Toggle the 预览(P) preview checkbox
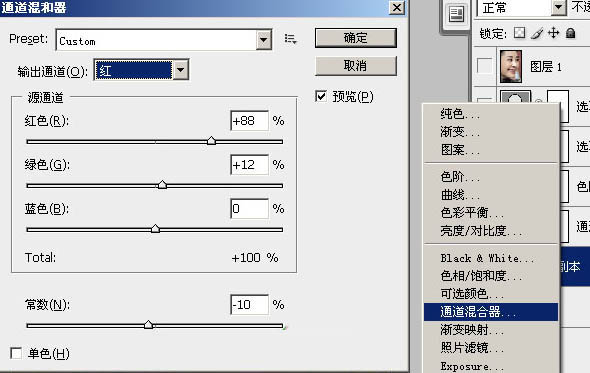Viewport: 590px width, 373px height. pos(321,96)
